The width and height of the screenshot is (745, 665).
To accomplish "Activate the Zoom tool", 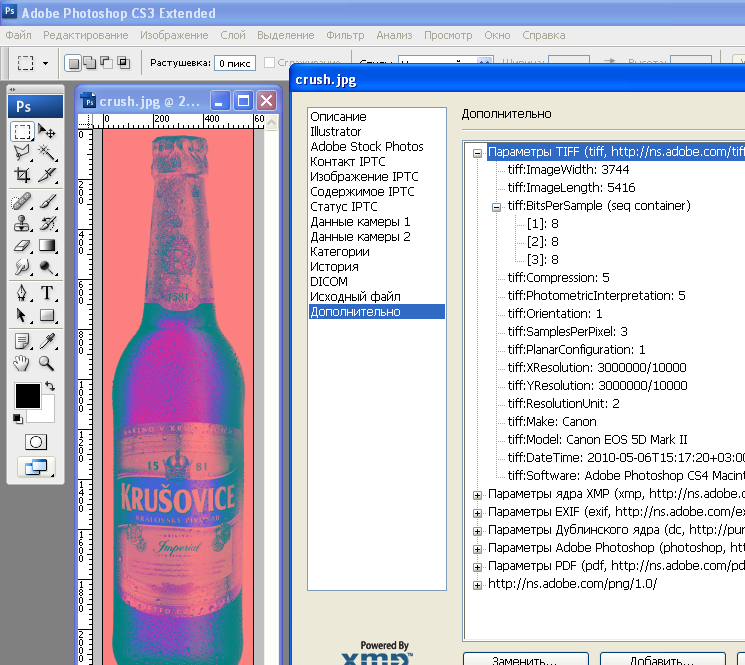I will [x=47, y=363].
